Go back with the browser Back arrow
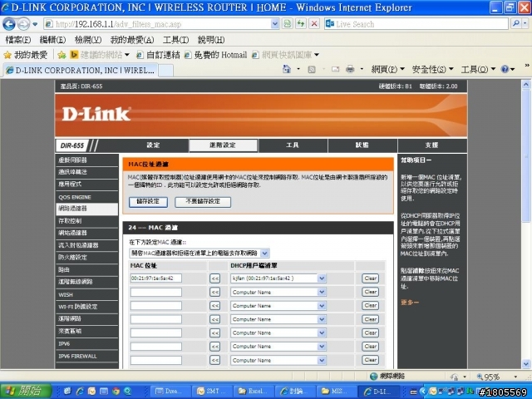Image resolution: width=532 pixels, height=399 pixels. pos(9,24)
